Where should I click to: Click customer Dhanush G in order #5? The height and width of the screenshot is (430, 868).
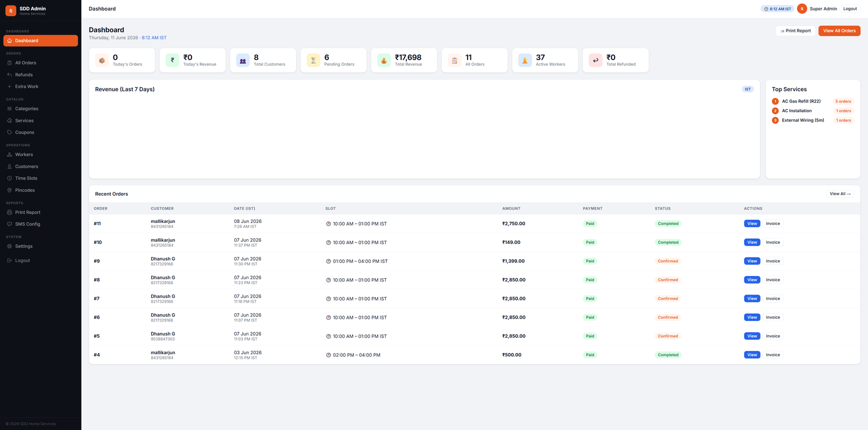[x=163, y=334]
